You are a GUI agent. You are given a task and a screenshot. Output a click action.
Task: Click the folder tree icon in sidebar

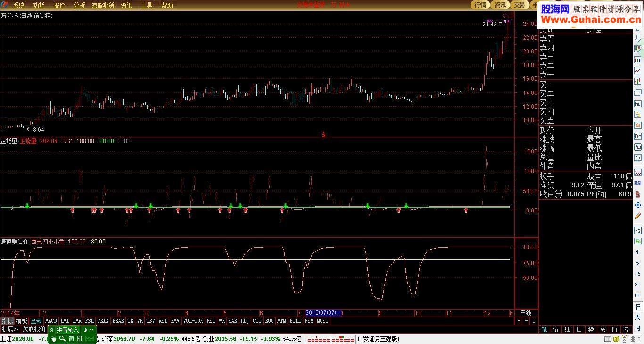pyautogui.click(x=637, y=114)
